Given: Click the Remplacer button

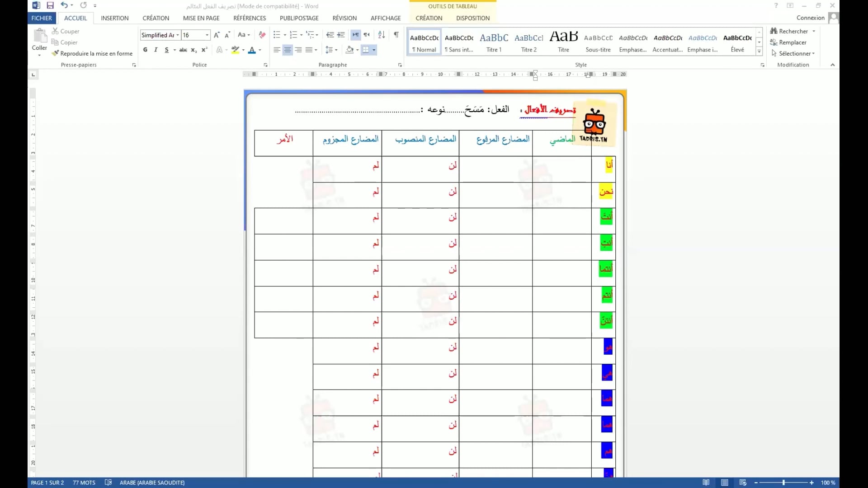Looking at the screenshot, I should click(792, 42).
